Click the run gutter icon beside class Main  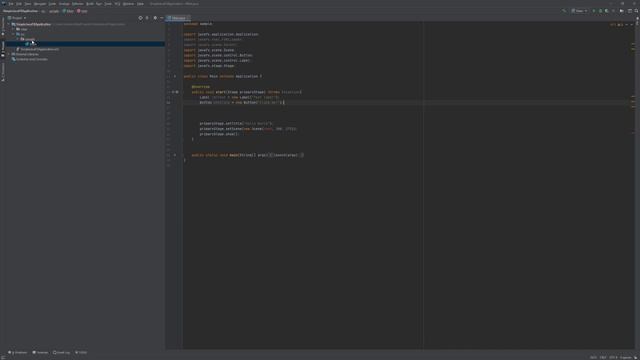tap(175, 76)
